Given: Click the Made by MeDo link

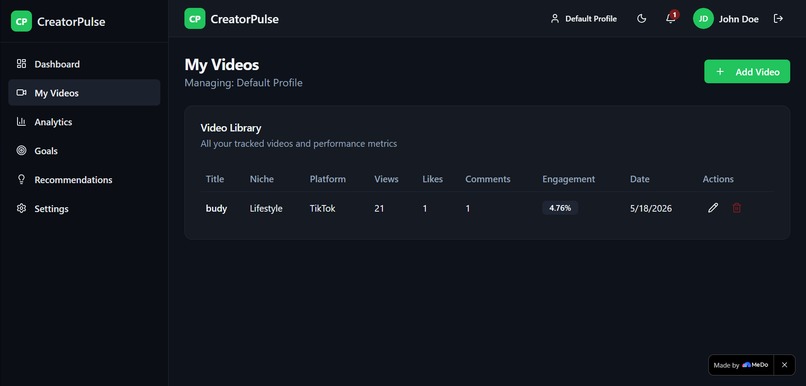Looking at the screenshot, I should tap(741, 365).
